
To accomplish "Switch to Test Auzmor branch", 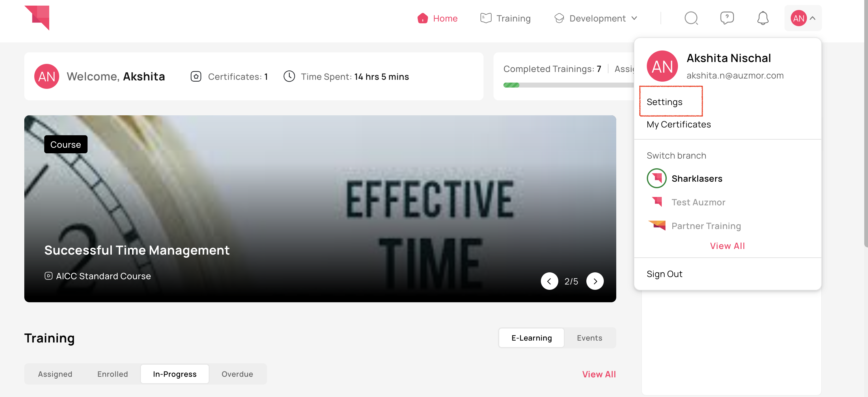I will [x=698, y=202].
